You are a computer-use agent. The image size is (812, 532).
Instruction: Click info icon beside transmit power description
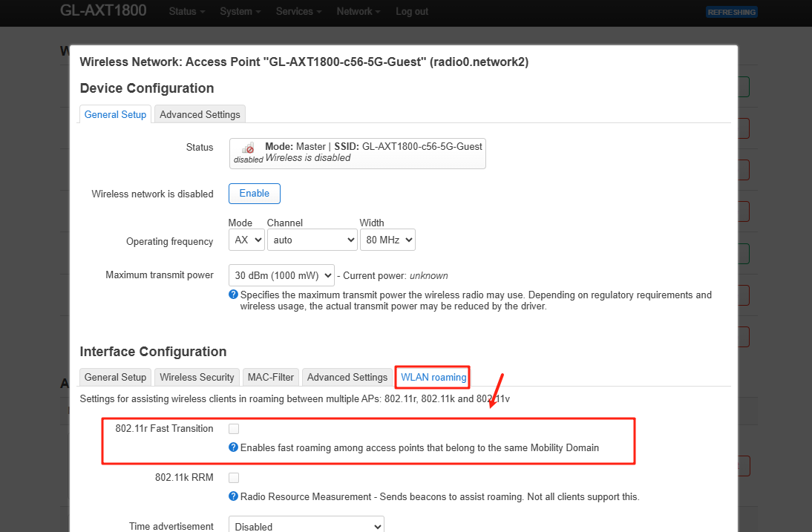click(233, 295)
